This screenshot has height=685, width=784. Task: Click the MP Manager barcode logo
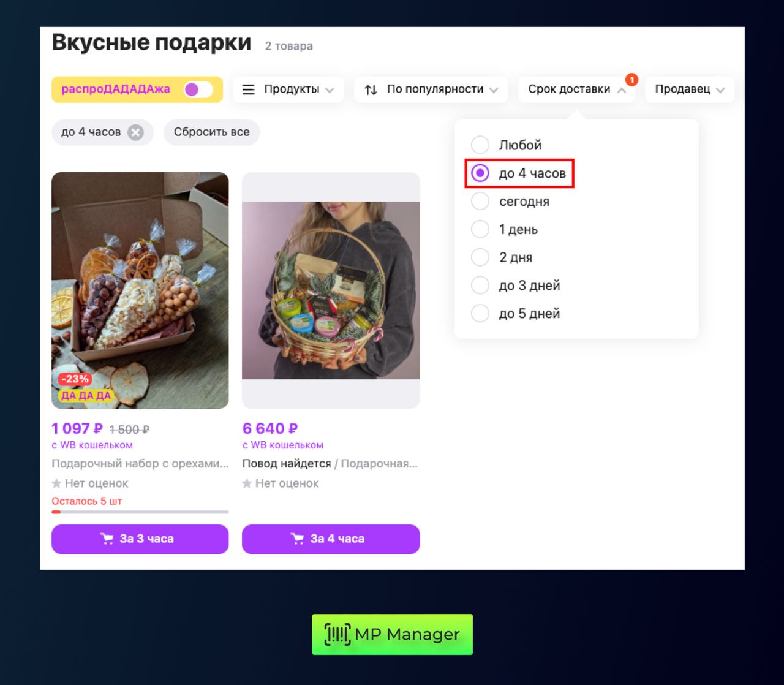pyautogui.click(x=337, y=635)
